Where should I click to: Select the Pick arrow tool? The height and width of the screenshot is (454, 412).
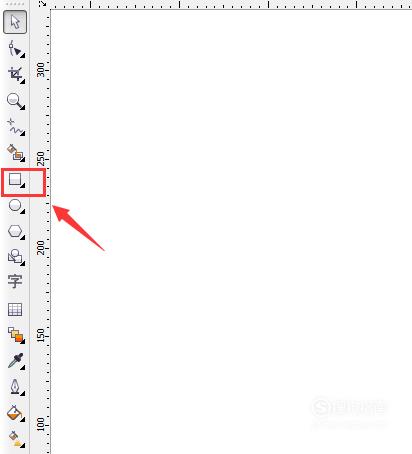point(15,22)
